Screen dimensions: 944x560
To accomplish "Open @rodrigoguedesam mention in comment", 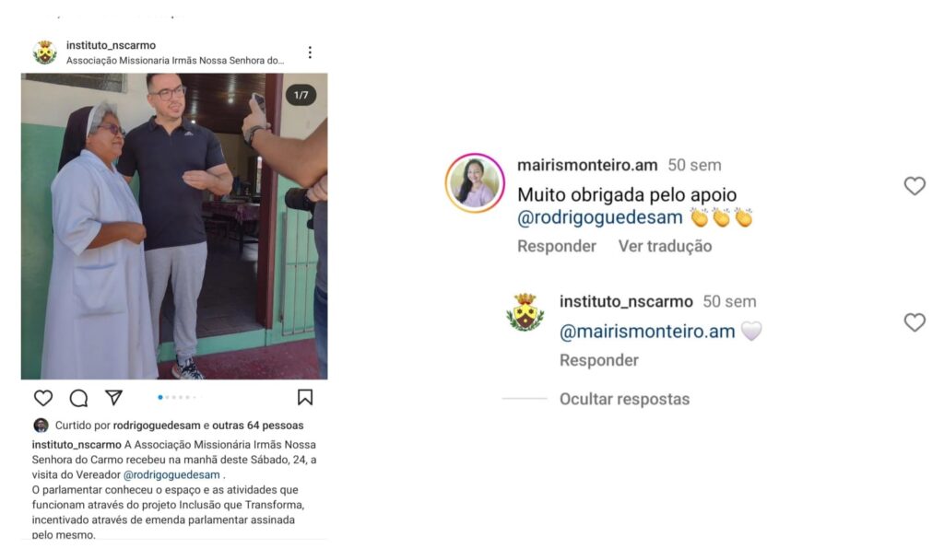I will [x=599, y=217].
